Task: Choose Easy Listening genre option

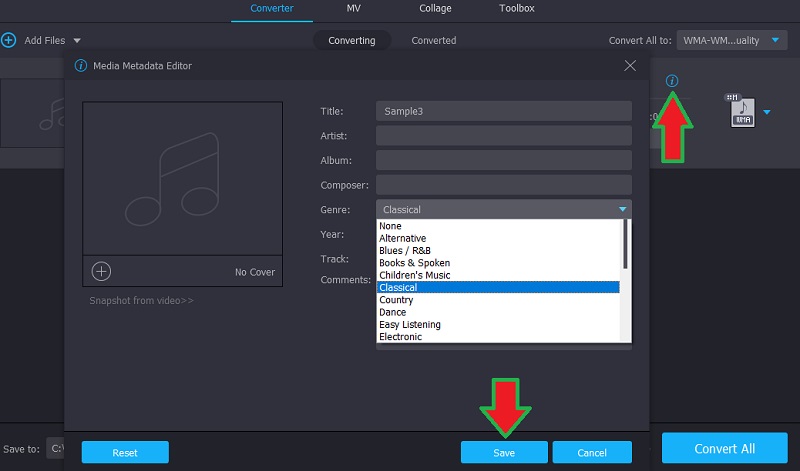Action: coord(410,324)
